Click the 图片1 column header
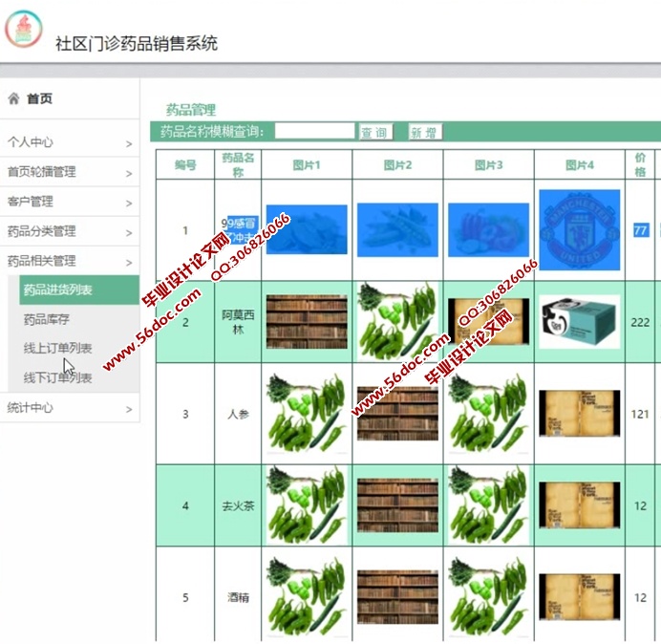This screenshot has width=661, height=644. pyautogui.click(x=307, y=165)
